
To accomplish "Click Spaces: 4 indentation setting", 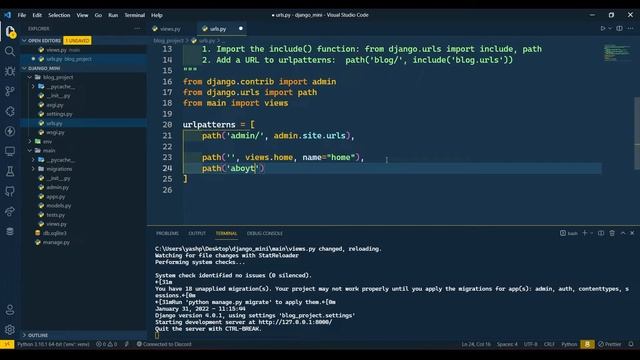I will tap(507, 344).
